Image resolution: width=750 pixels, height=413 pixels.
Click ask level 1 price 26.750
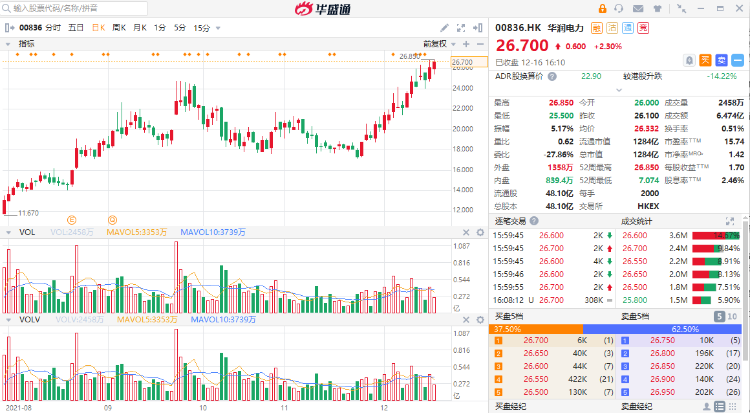(662, 340)
